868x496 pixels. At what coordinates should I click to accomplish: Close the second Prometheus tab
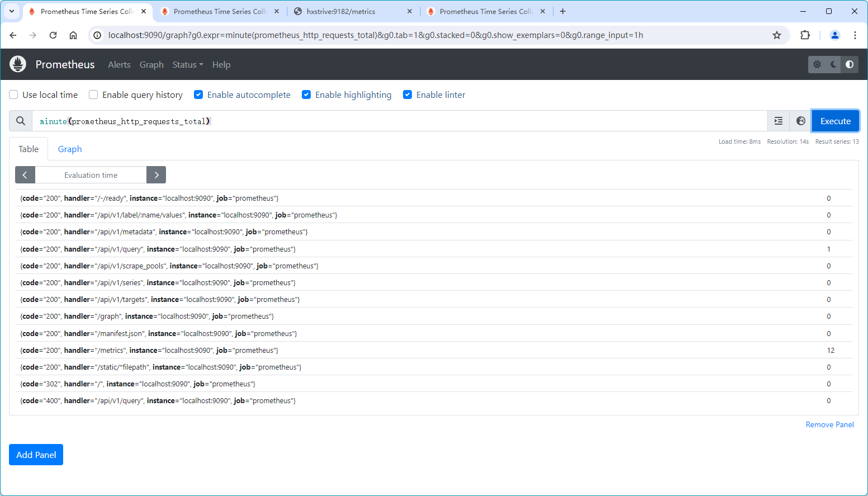[x=277, y=11]
